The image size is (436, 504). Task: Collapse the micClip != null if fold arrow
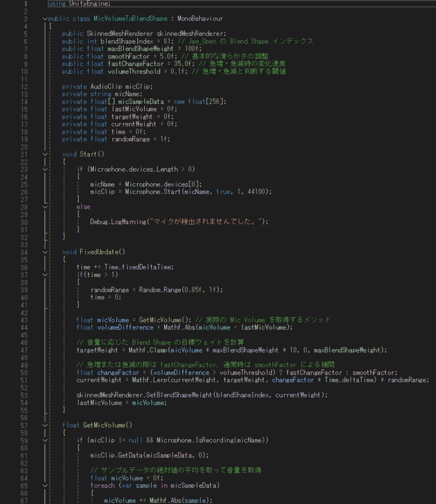click(x=45, y=441)
